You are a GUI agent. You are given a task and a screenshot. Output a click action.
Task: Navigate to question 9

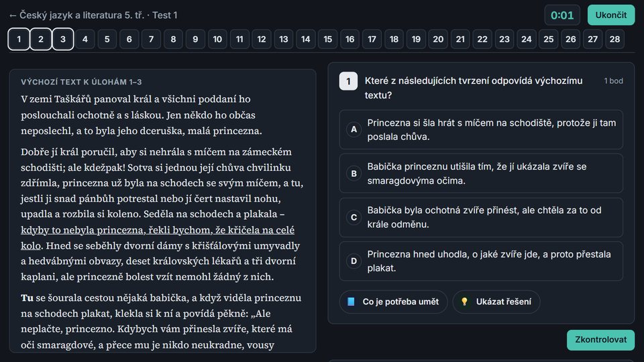(x=195, y=40)
